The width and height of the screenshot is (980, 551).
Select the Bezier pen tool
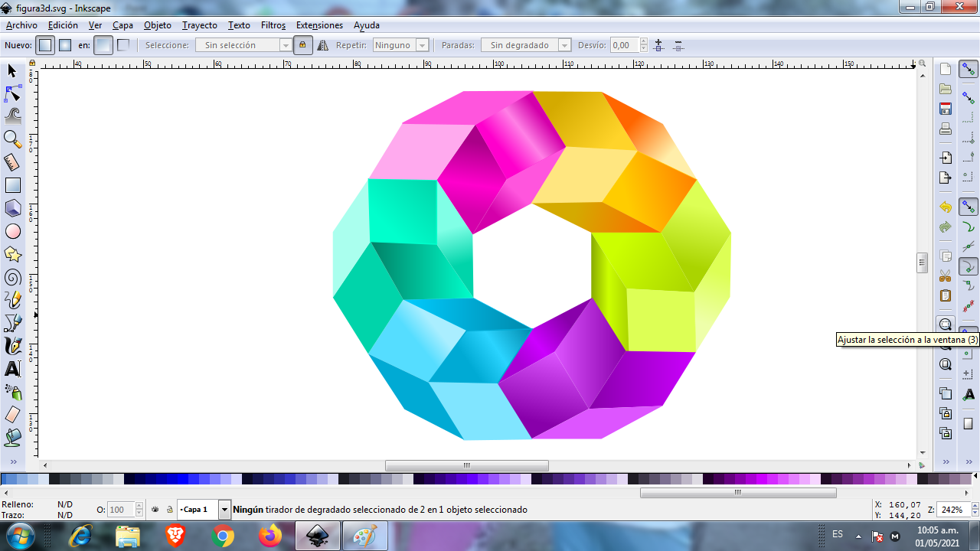point(12,323)
